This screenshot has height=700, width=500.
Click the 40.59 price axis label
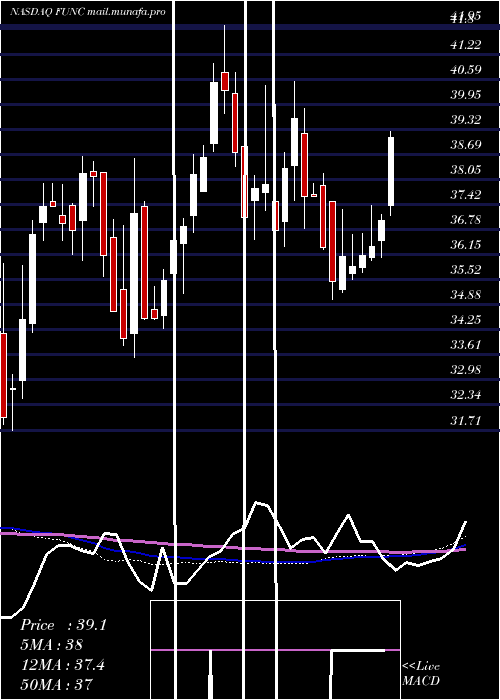[x=466, y=70]
